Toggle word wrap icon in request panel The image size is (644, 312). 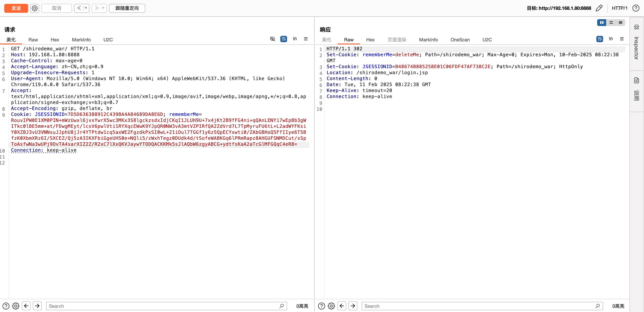(x=283, y=39)
